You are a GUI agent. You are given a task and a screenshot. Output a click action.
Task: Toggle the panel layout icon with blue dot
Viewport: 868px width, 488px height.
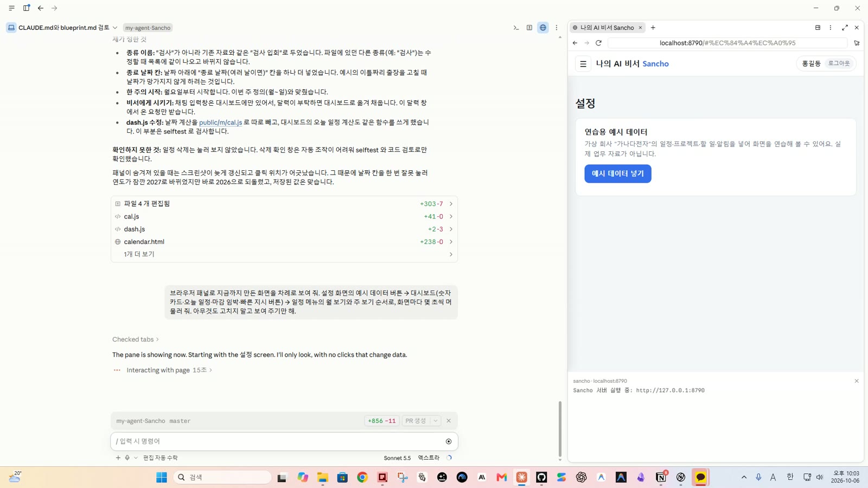tap(26, 8)
